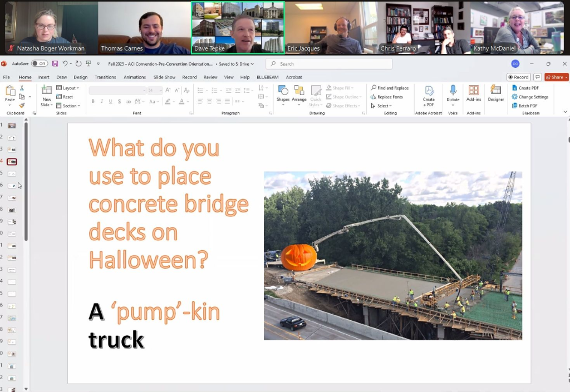Click the Save icon in title bar
570x392 pixels.
pyautogui.click(x=55, y=63)
